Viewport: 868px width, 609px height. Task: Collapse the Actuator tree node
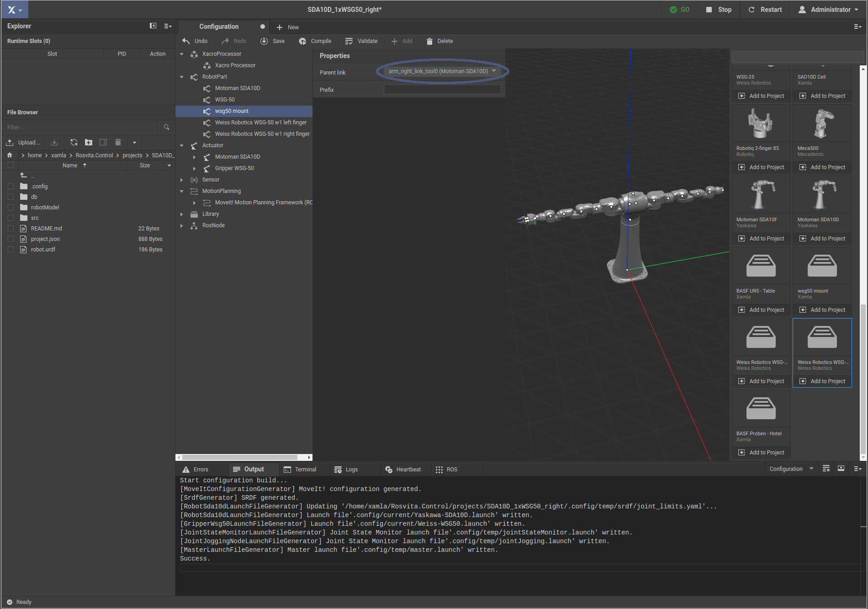tap(182, 145)
